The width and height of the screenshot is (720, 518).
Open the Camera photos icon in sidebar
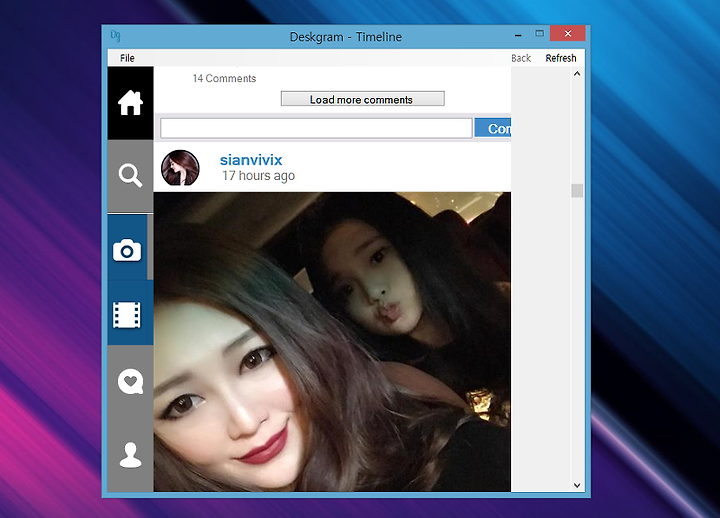pyautogui.click(x=127, y=250)
